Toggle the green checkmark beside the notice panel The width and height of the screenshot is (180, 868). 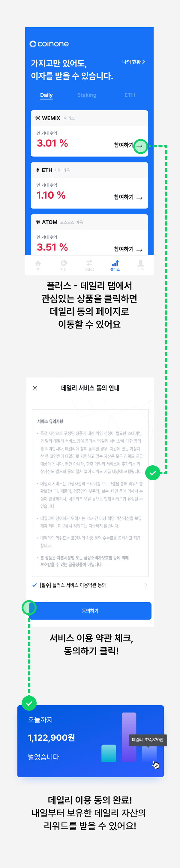click(152, 473)
